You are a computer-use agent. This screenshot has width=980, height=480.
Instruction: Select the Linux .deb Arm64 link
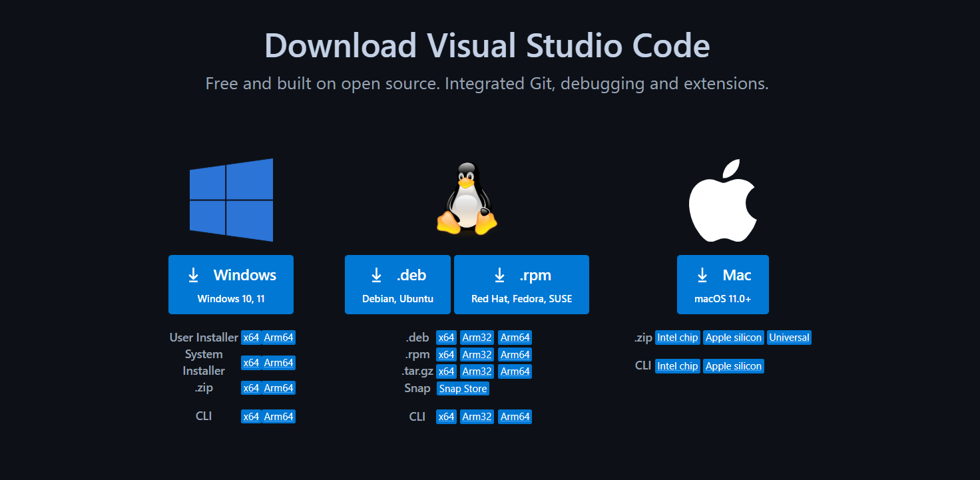click(515, 338)
